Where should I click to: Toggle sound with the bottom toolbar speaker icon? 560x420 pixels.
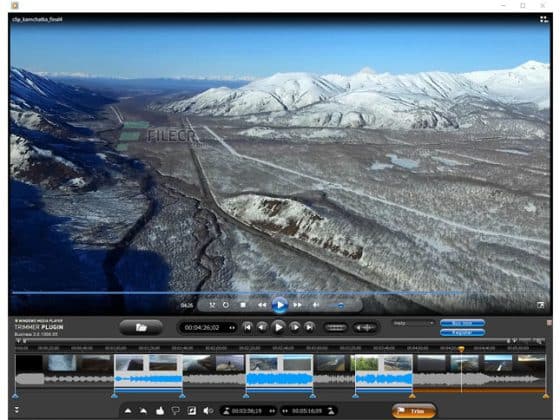pyautogui.click(x=208, y=411)
